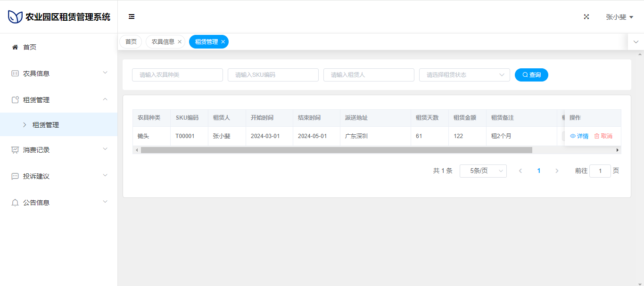Click the home icon for 首页
644x286 pixels.
tap(15, 47)
